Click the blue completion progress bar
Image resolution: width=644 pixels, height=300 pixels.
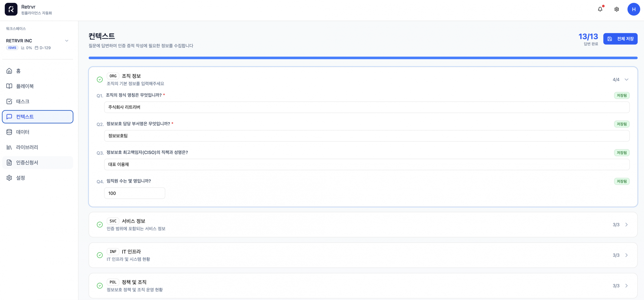[x=363, y=58]
